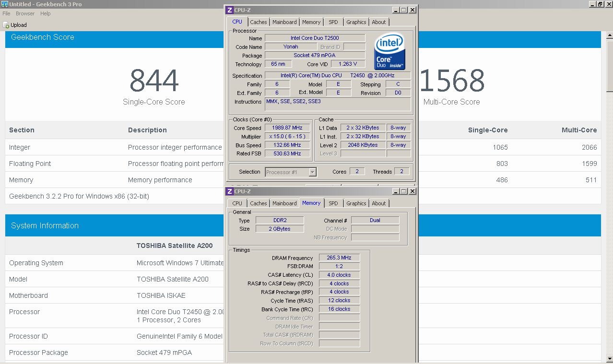Click the Multiplier value x 15.0
The image size is (613, 364).
pyautogui.click(x=288, y=136)
